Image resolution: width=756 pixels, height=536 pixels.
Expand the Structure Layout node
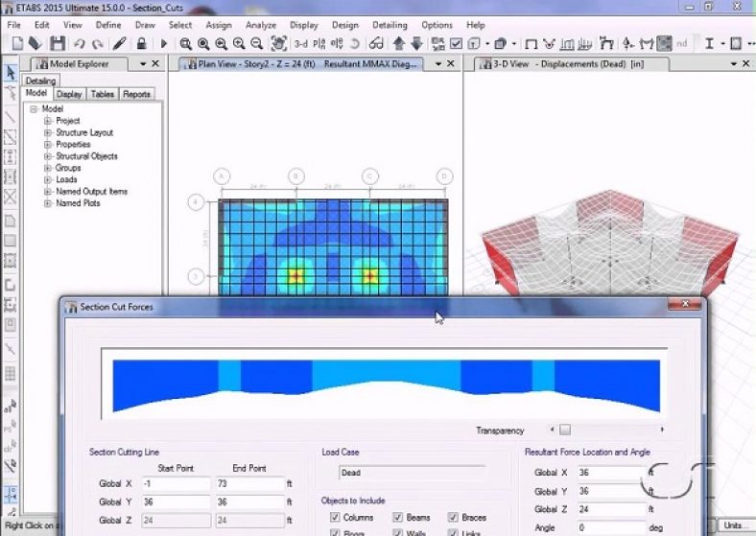pyautogui.click(x=48, y=132)
